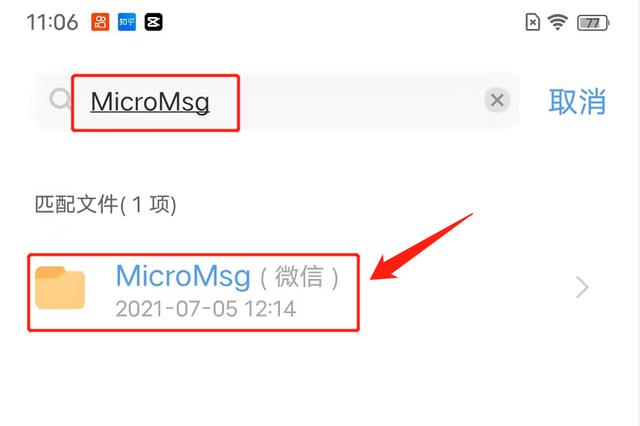Click the MicroMsg text in search field
This screenshot has width=640, height=426.
150,102
